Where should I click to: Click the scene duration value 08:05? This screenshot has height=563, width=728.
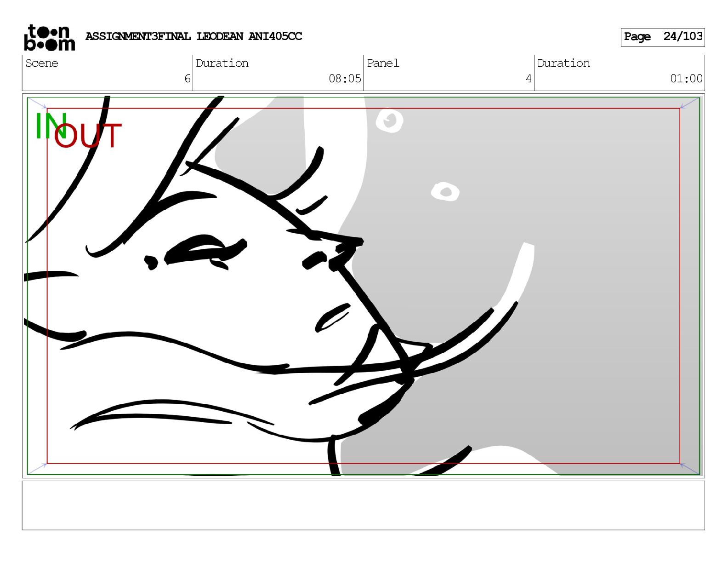point(345,79)
